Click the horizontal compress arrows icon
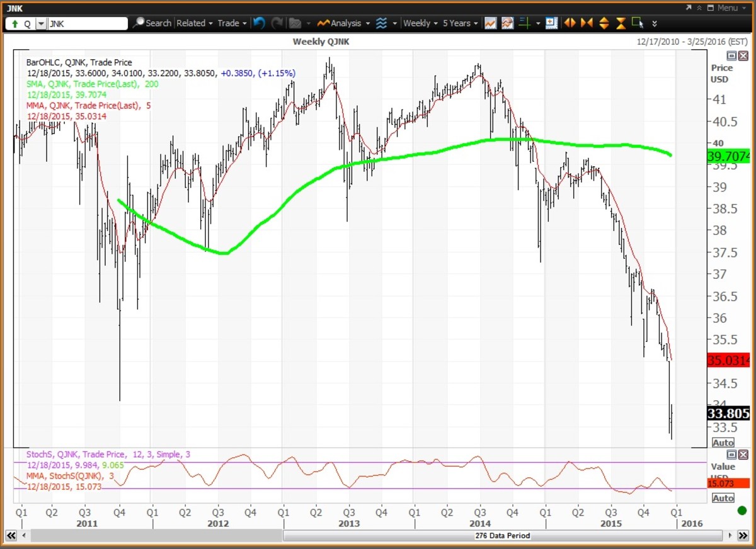 [x=587, y=23]
